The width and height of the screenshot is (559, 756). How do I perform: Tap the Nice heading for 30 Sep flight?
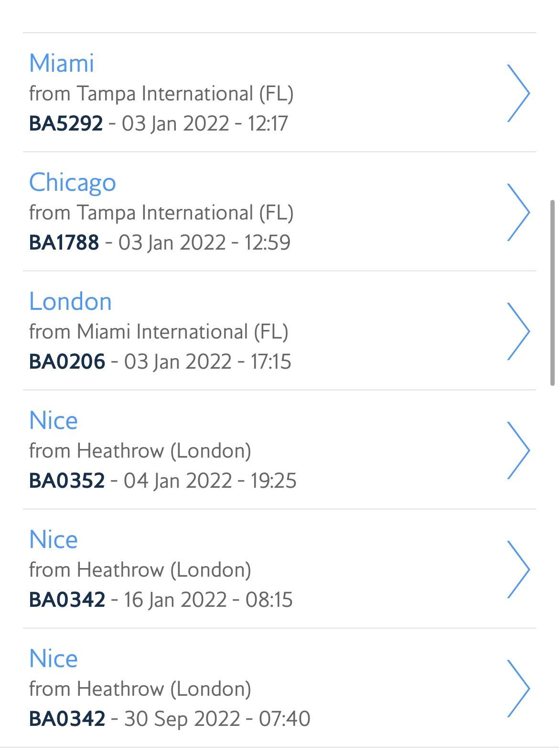(x=54, y=658)
